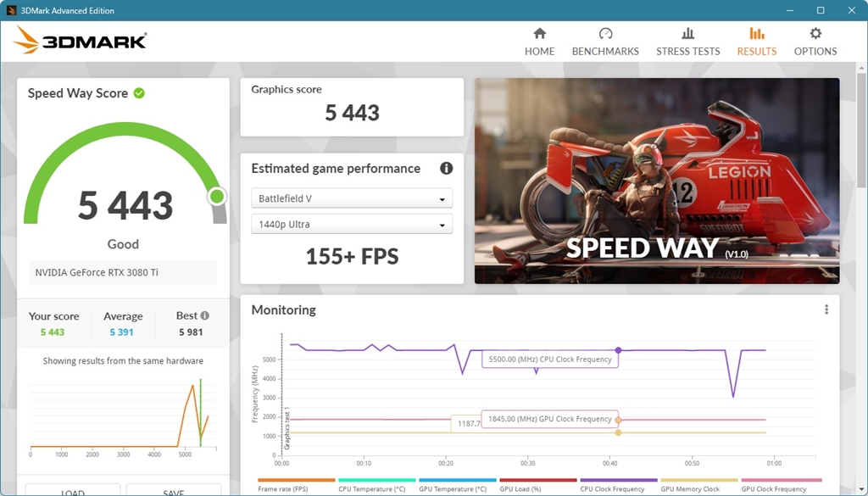Switch to the STRESS TESTS tab
The image size is (868, 496).
pyautogui.click(x=687, y=51)
